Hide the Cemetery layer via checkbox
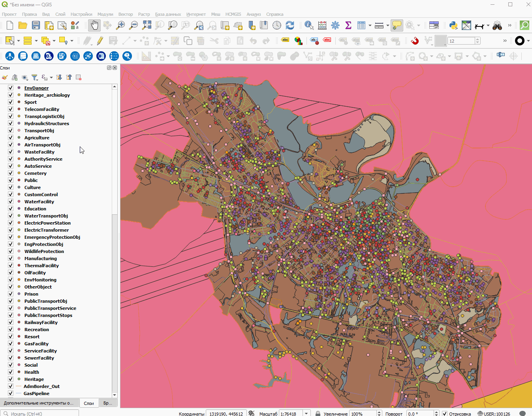The width and height of the screenshot is (532, 416). click(11, 173)
